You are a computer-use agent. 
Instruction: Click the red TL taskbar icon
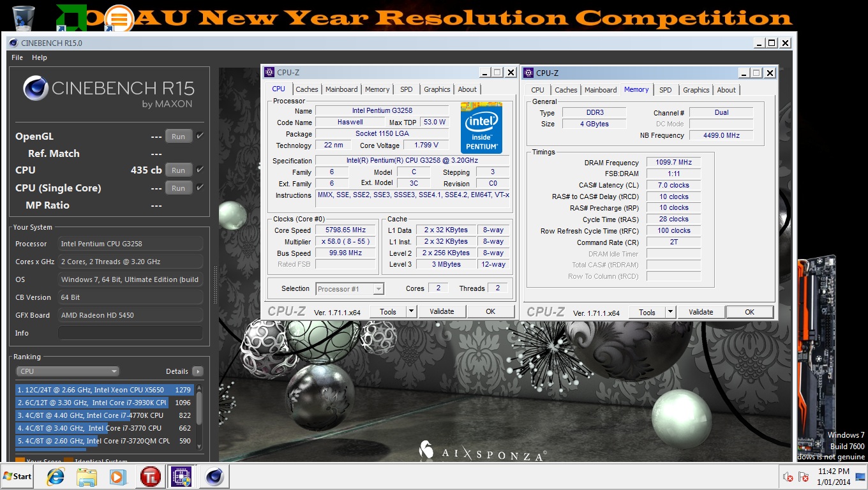pyautogui.click(x=150, y=477)
